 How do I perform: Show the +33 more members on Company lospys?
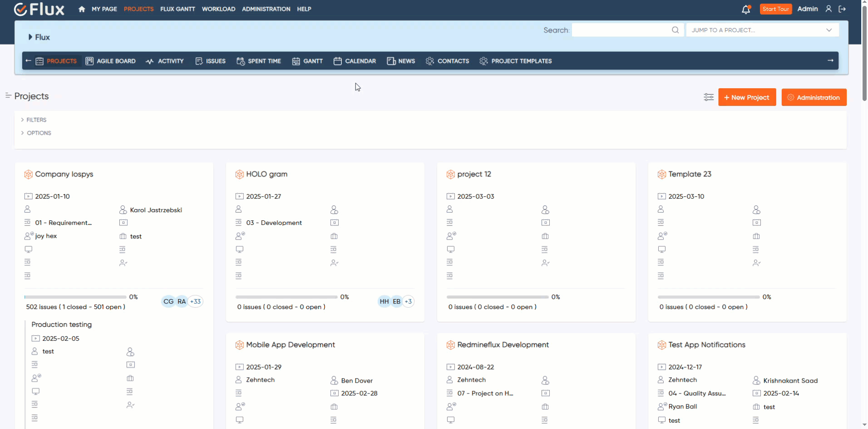[x=195, y=301]
